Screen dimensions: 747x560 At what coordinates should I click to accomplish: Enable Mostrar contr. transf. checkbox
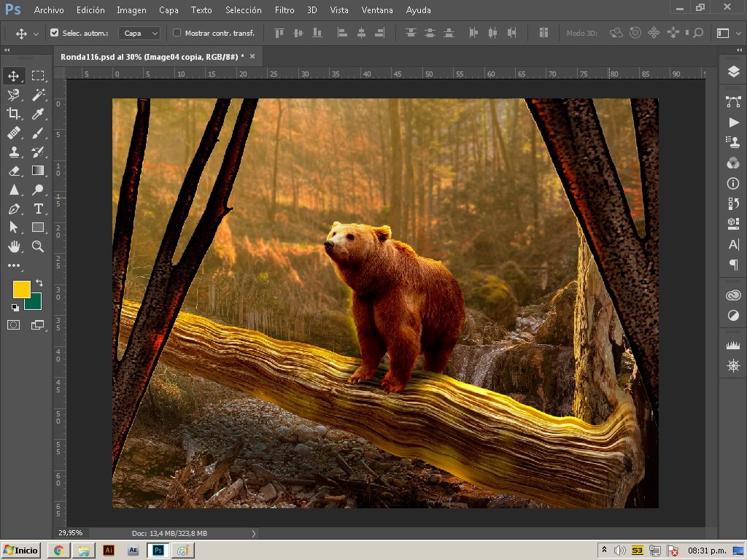coord(177,33)
